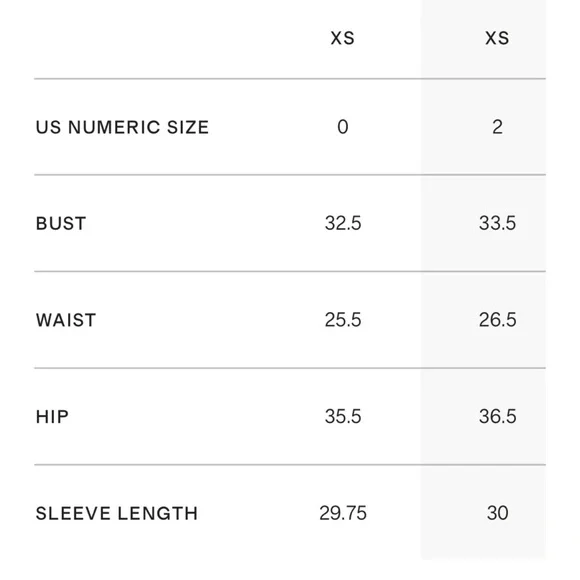Select the first XS column header
580x580 pixels.
[343, 38]
